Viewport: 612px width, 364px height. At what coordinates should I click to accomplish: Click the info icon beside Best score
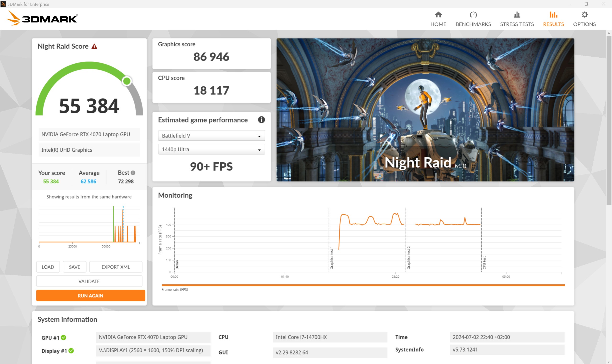pos(133,173)
